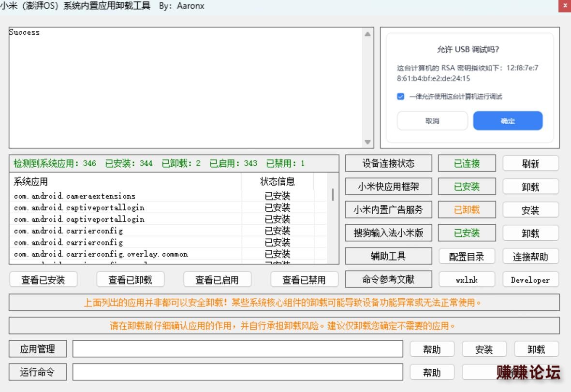Show disabled apps with 查看已禁用
Image resolution: width=571 pixels, height=392 pixels.
tap(304, 280)
